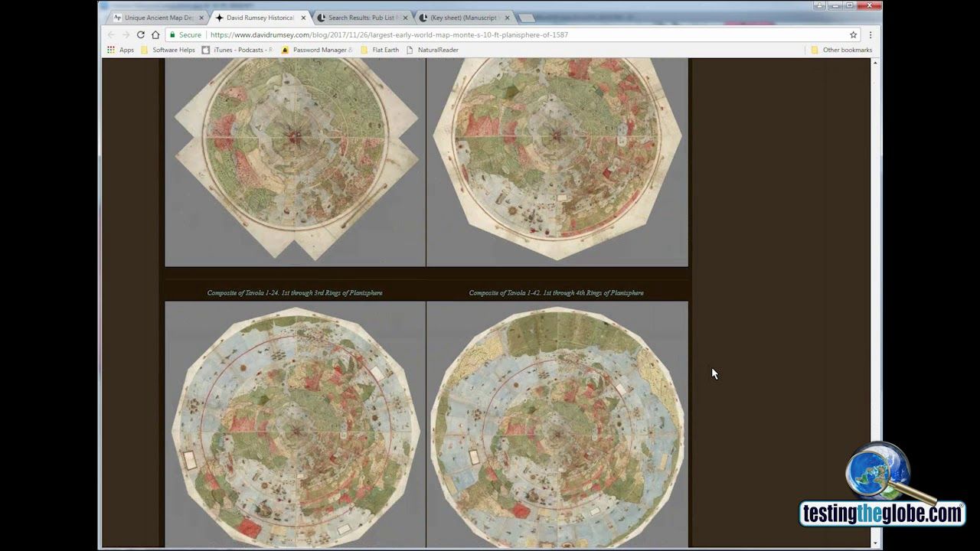Reload the page with the refresh icon

tap(140, 35)
